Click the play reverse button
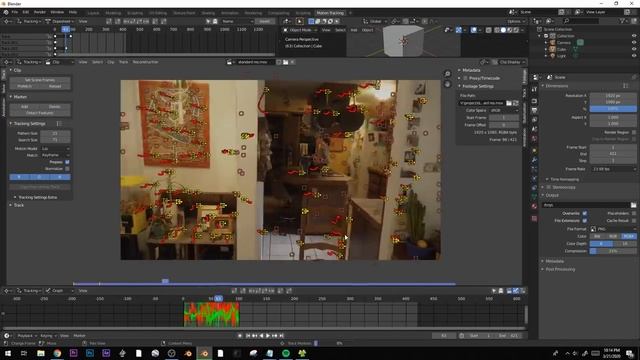The width and height of the screenshot is (640, 360). (x=261, y=336)
